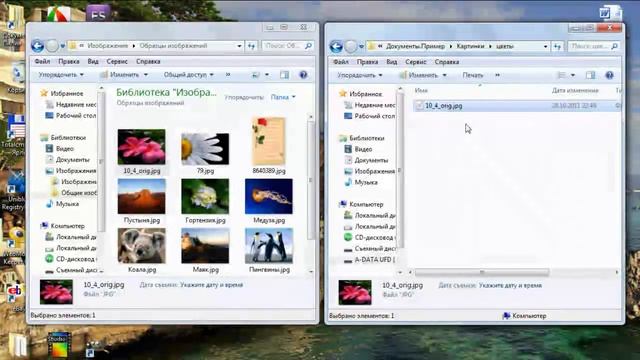Select 10_4_orig.jpg row in right window
Viewport: 640px width, 360px height.
517,106
